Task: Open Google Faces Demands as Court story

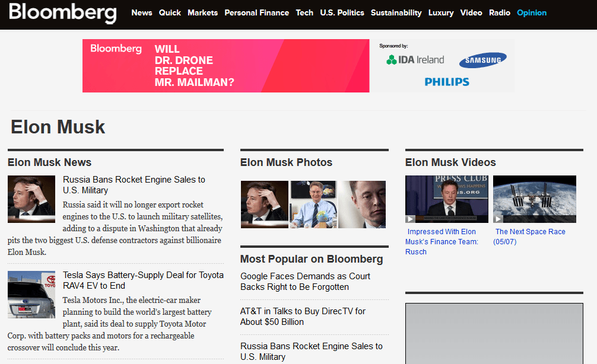Action: 306,282
